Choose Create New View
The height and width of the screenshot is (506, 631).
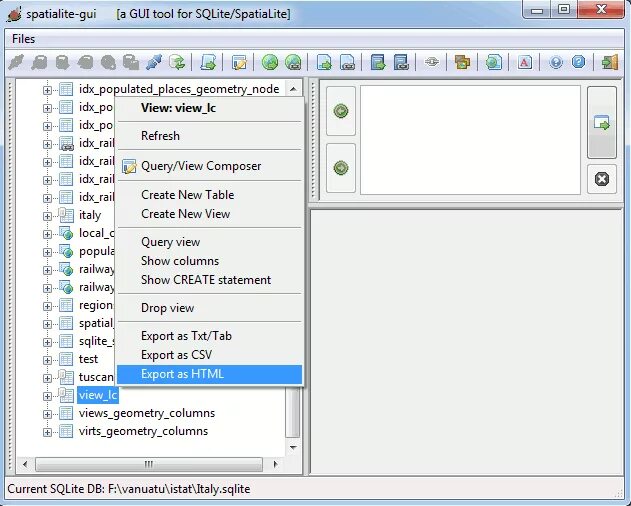coord(209,214)
